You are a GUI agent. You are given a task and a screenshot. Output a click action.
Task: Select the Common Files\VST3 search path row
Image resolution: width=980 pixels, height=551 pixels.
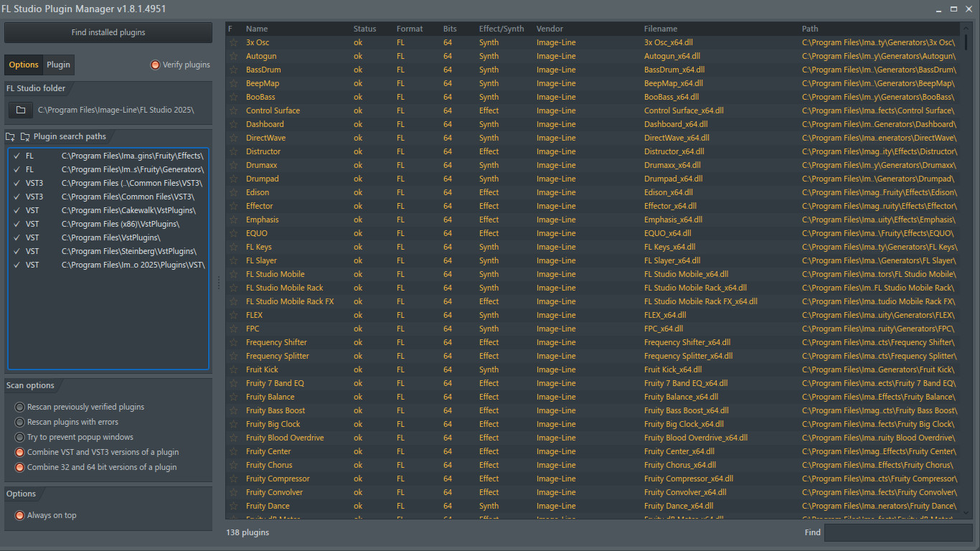[x=108, y=197]
